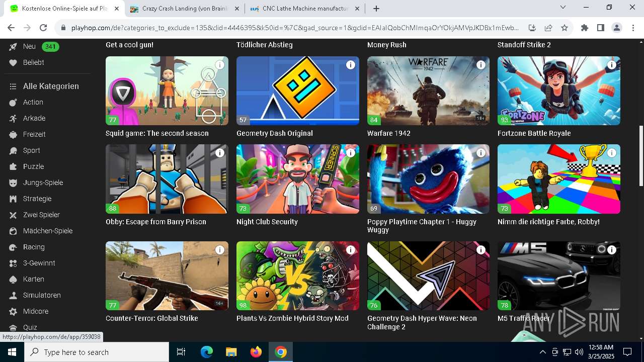Open a new browser tab
The height and width of the screenshot is (362, 644).
point(376,9)
